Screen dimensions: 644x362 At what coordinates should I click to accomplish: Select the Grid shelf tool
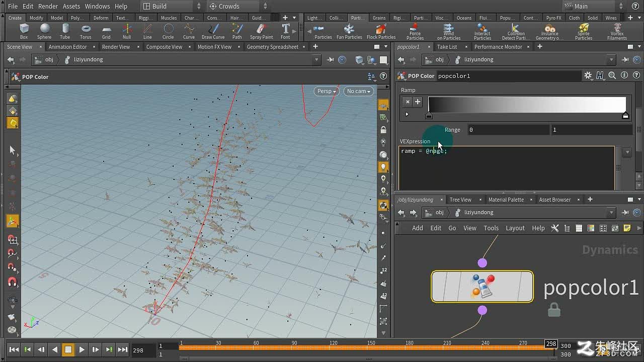point(106,31)
